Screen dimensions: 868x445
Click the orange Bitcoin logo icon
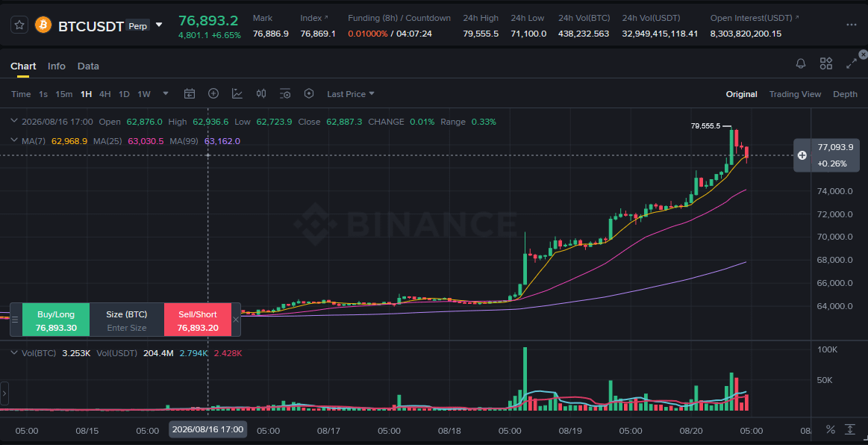(43, 25)
